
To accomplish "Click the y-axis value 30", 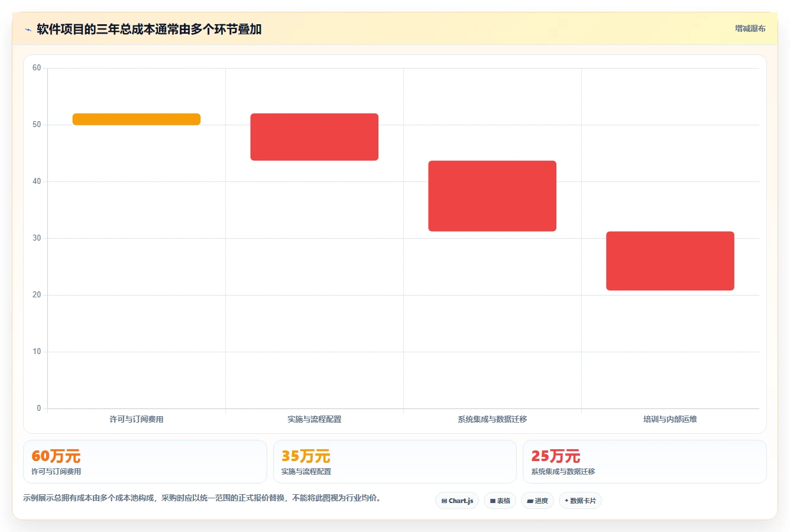I will click(x=37, y=238).
